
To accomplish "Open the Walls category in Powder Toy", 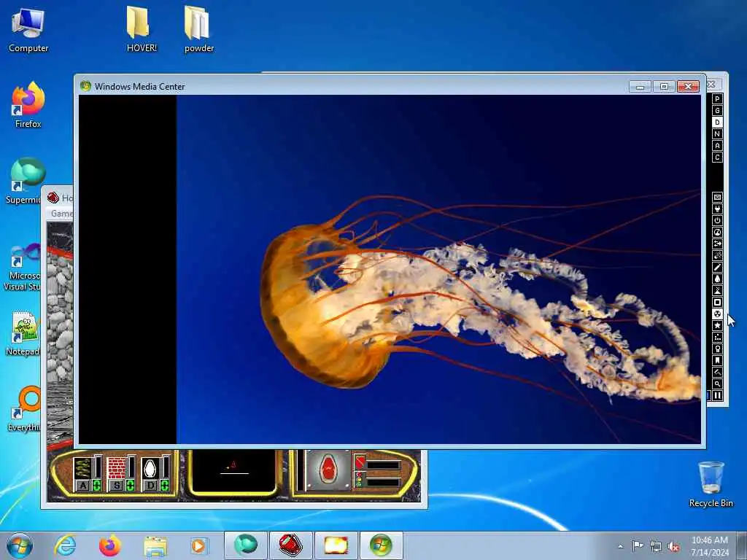I will [717, 197].
